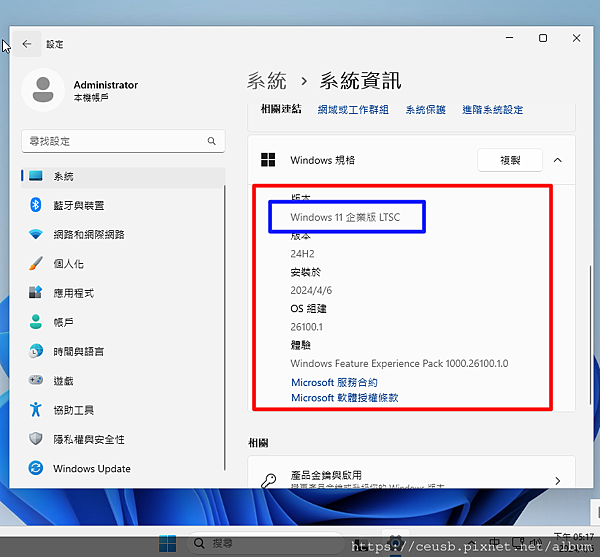The width and height of the screenshot is (600, 557).
Task: Open the 網域或工作群組 link
Action: (x=353, y=110)
